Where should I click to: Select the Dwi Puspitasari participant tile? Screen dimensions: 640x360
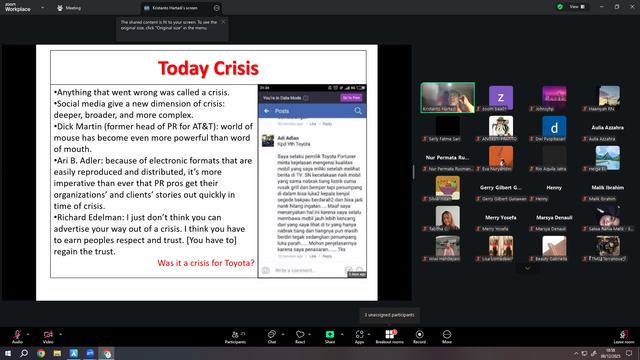click(x=554, y=128)
